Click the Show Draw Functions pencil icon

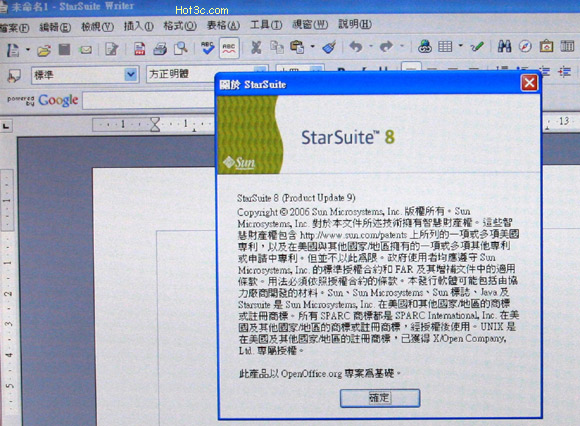coord(477,46)
